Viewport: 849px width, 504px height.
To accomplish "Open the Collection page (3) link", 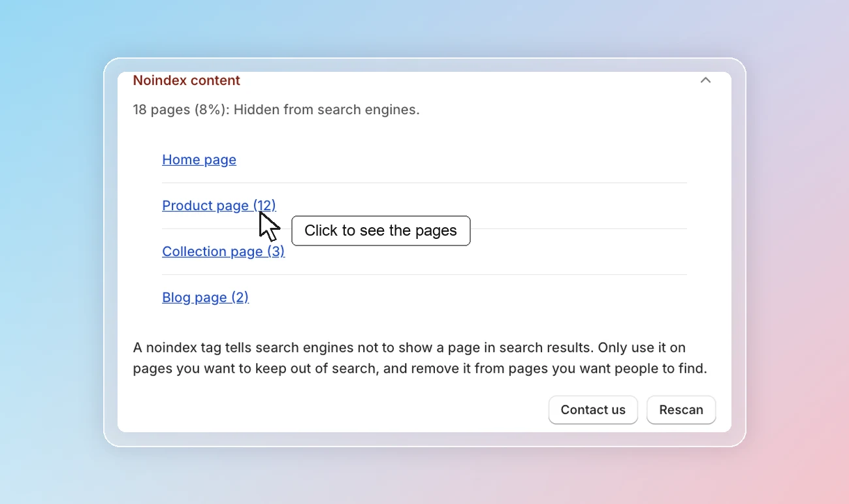I will pyautogui.click(x=223, y=251).
